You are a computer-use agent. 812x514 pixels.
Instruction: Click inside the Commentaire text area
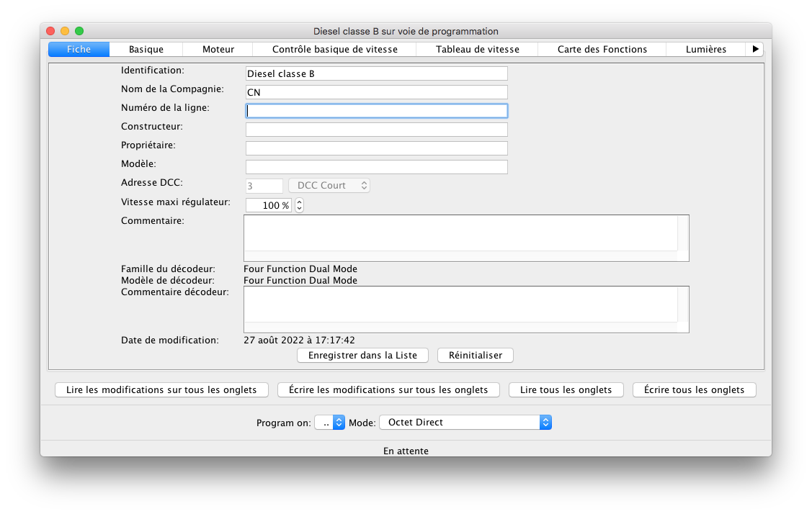click(461, 233)
